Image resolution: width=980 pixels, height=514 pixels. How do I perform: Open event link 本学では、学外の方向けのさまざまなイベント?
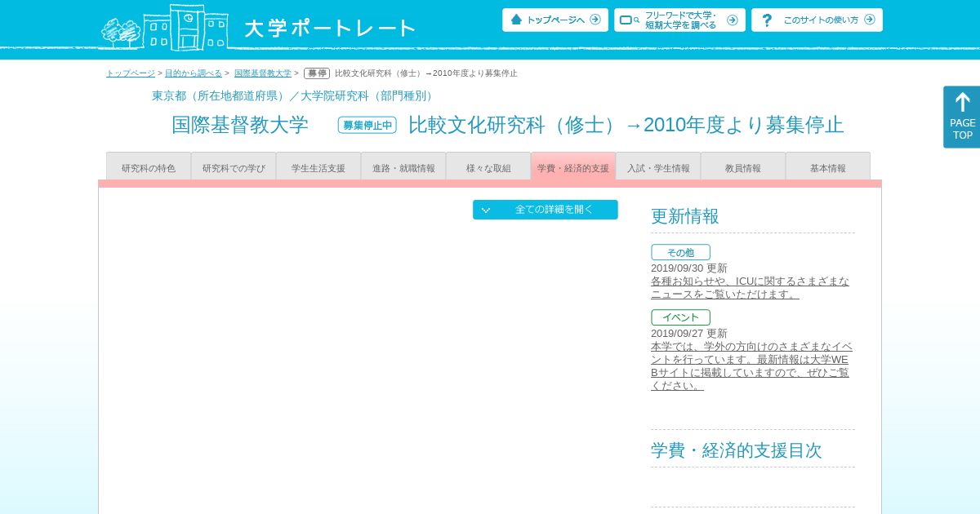coord(751,366)
